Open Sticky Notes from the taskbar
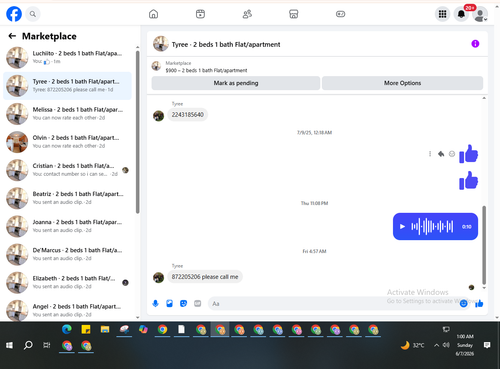Viewport: 500px width, 369px height. pos(86,329)
